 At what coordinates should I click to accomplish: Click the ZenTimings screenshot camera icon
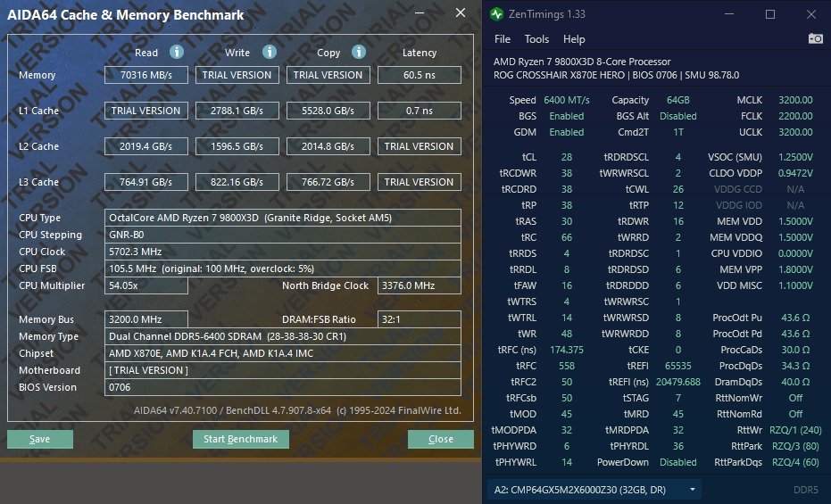tap(816, 38)
